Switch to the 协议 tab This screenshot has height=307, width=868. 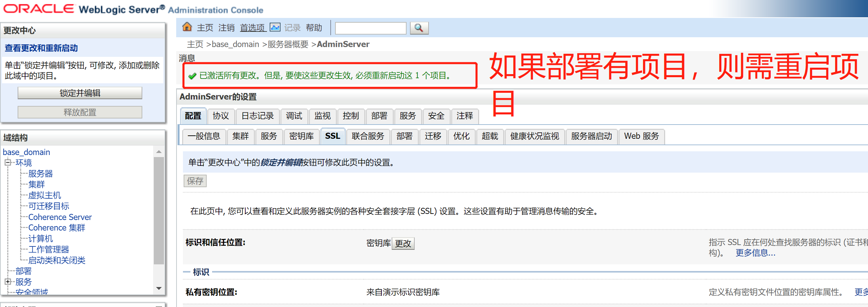[221, 116]
